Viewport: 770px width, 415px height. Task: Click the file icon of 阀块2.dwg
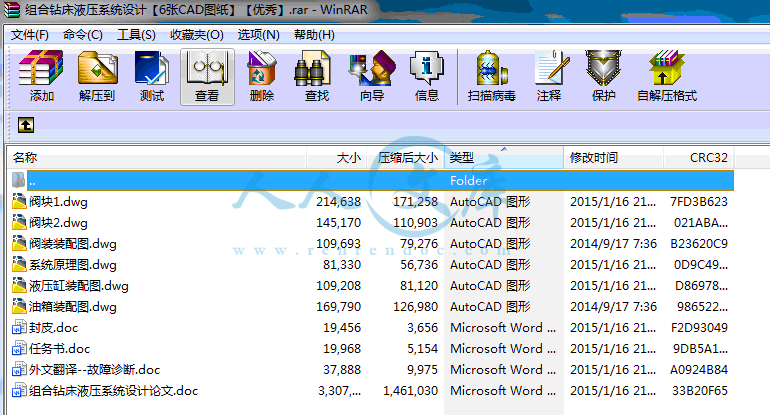click(19, 222)
